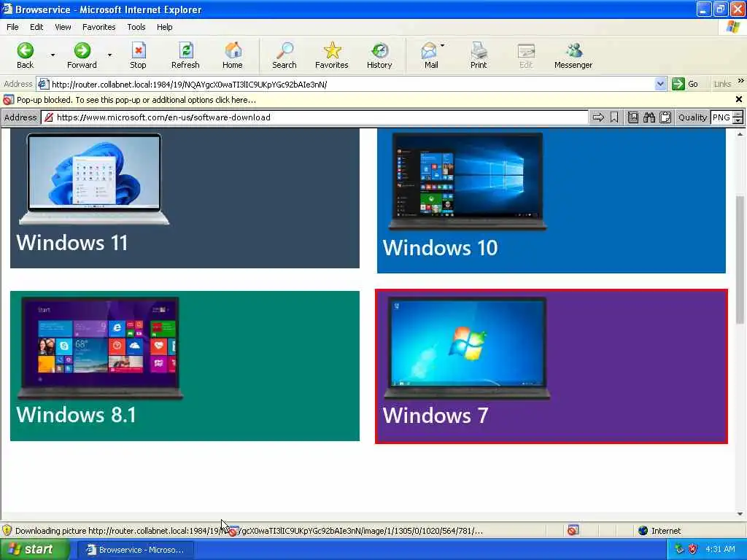
Task: Open the Search pane from the toolbar
Action: pos(285,55)
